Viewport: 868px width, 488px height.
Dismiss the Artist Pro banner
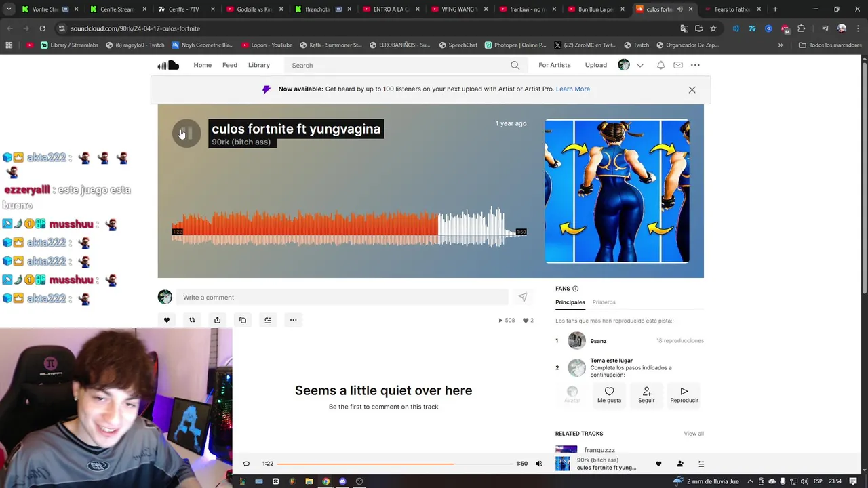click(x=692, y=89)
